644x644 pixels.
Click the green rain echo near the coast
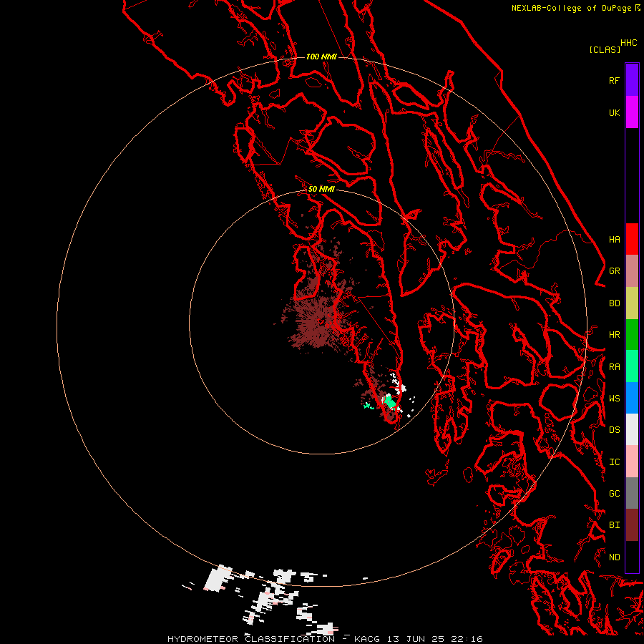click(390, 402)
